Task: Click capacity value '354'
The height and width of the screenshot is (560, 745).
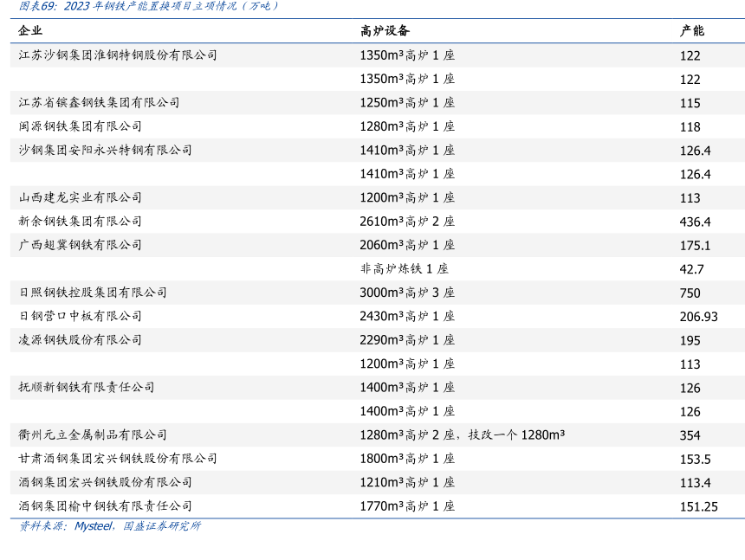Action: (x=690, y=435)
